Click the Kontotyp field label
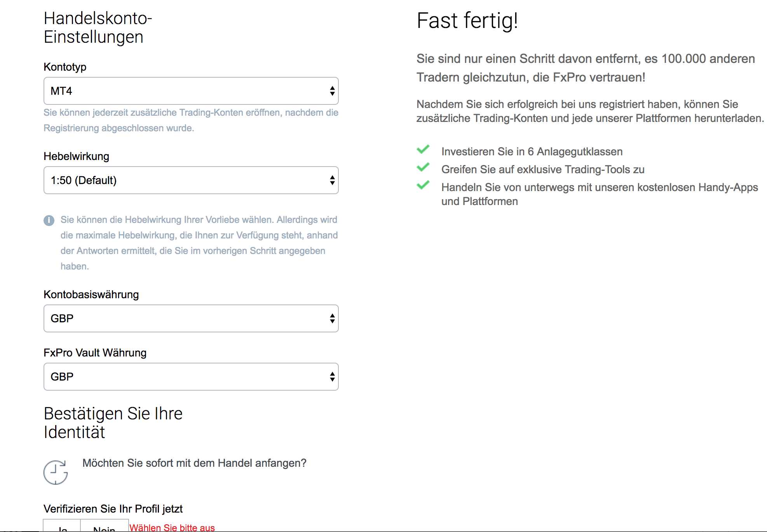The image size is (767, 532). coord(65,67)
